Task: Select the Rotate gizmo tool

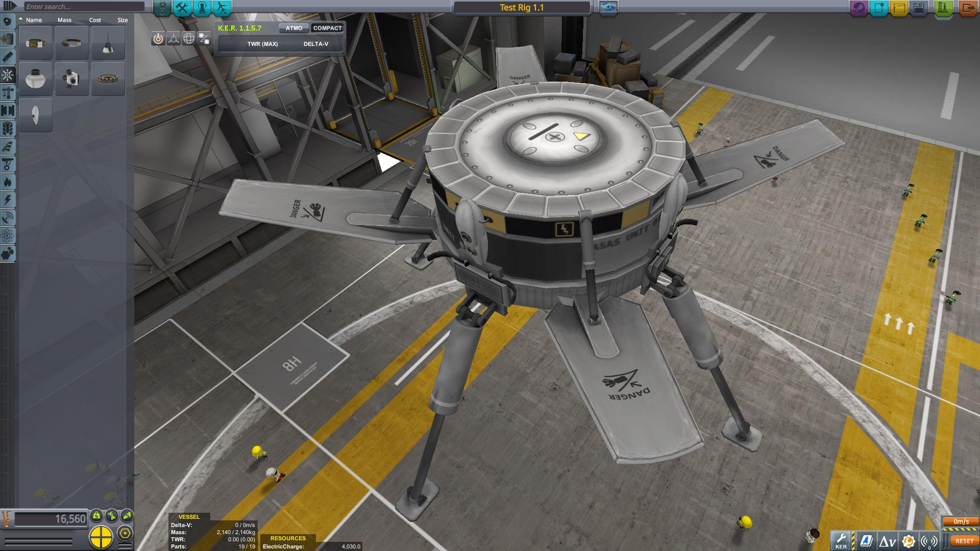Action: 189,39
